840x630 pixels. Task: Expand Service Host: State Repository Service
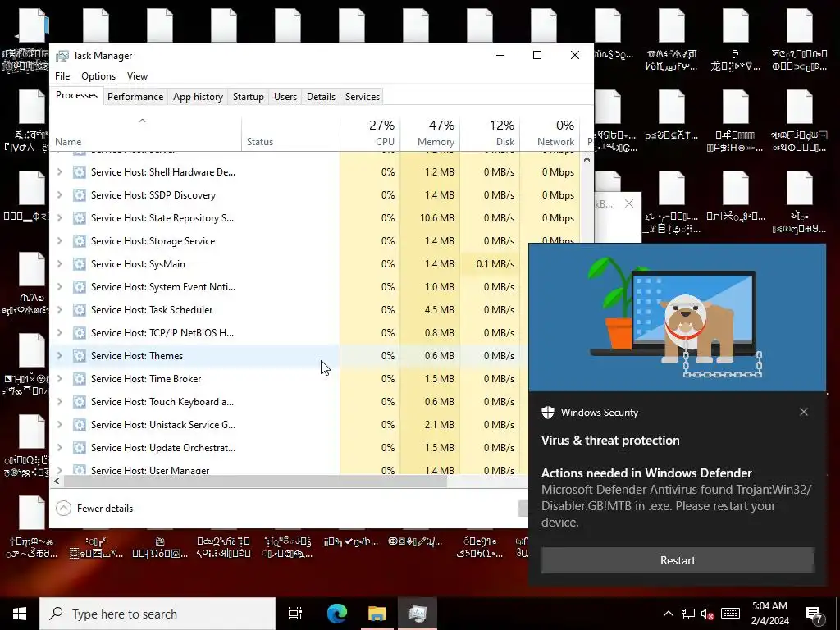coord(59,218)
